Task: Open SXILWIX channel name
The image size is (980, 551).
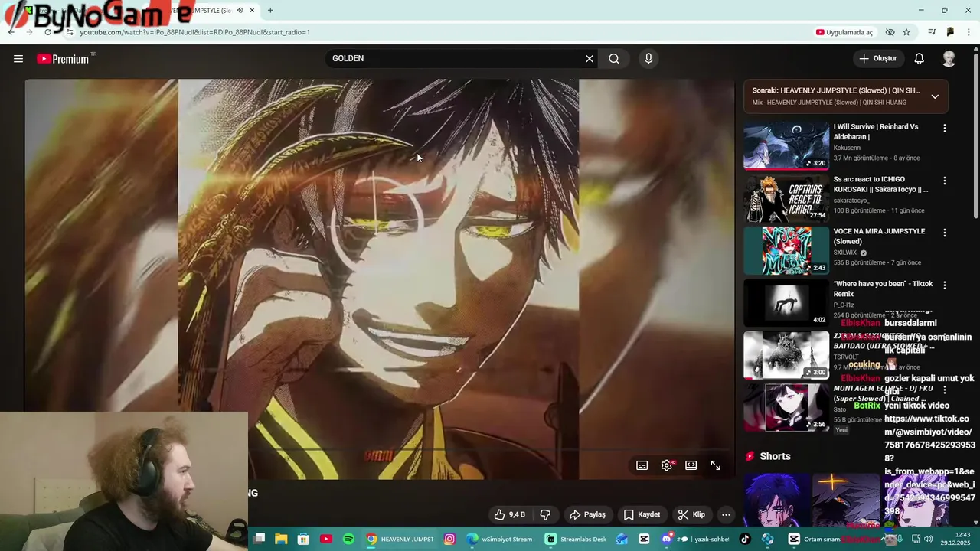Action: tap(845, 253)
